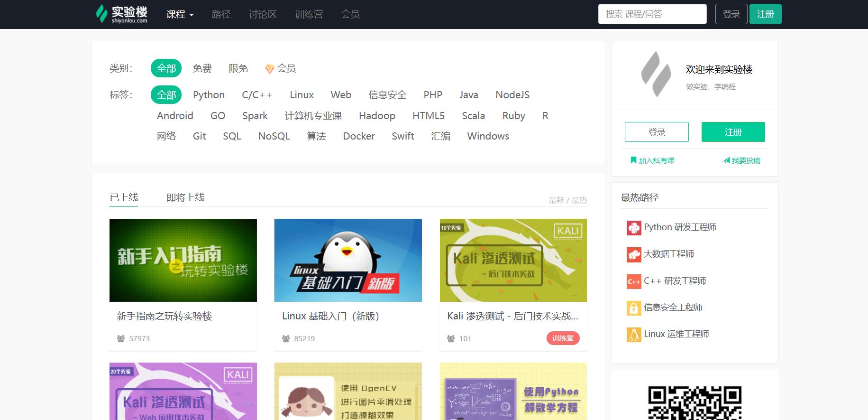The image size is (868, 420).
Task: Click the C++ 研发工程师 path icon
Action: [634, 281]
